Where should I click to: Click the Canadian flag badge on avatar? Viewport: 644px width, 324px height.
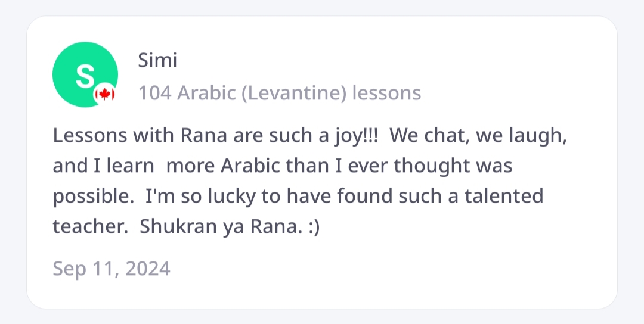(104, 94)
